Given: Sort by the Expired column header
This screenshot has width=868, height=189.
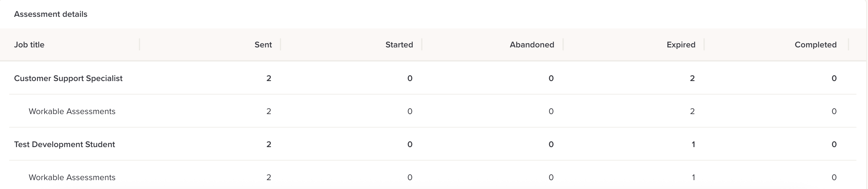Looking at the screenshot, I should [x=681, y=45].
